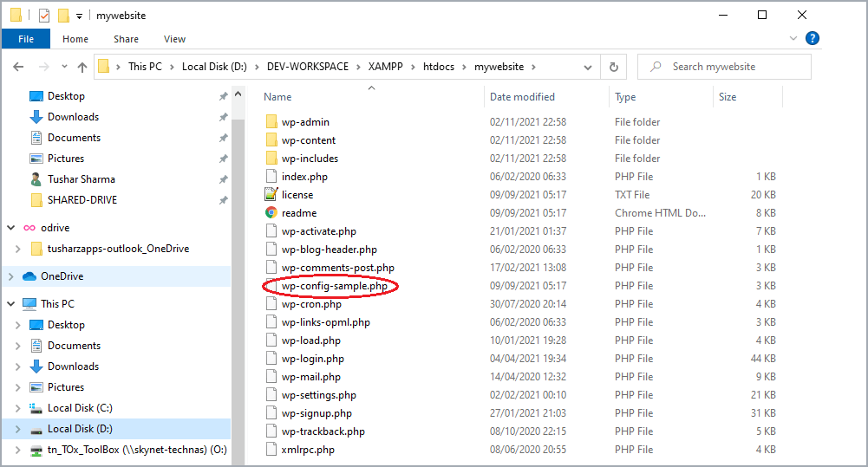Collapse the This PC tree node

coord(10,304)
